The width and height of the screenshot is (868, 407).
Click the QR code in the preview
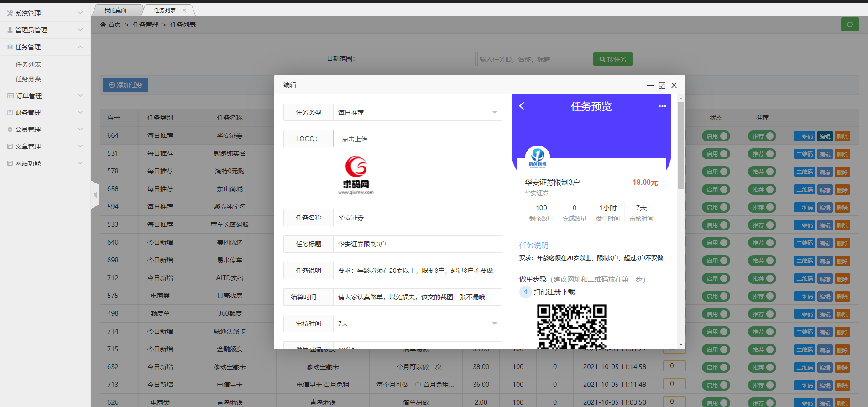click(x=571, y=327)
